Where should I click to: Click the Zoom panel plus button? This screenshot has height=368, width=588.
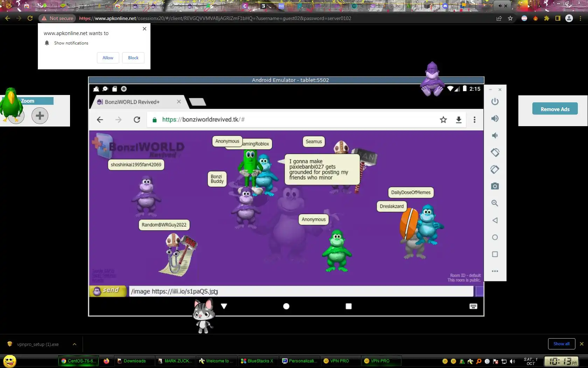point(40,115)
